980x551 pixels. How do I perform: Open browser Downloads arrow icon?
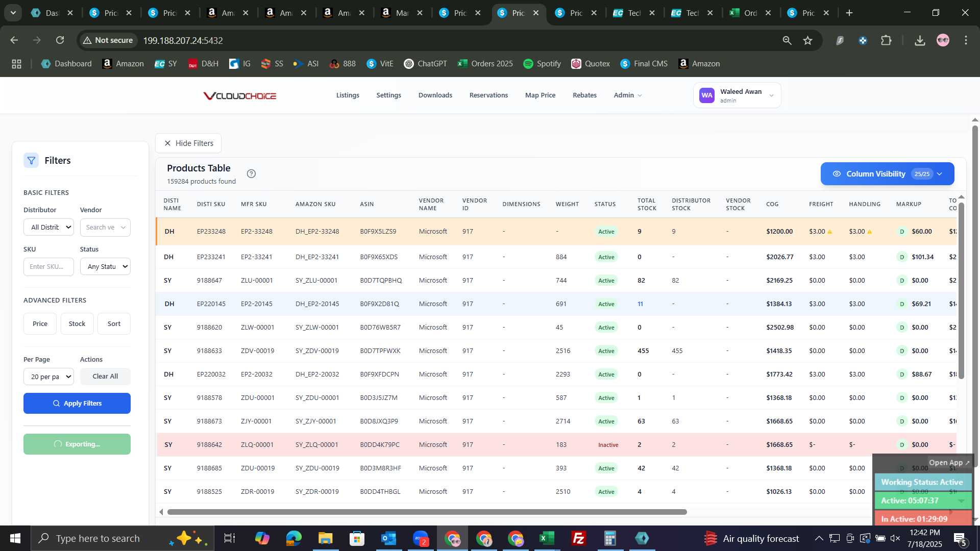(x=920, y=40)
